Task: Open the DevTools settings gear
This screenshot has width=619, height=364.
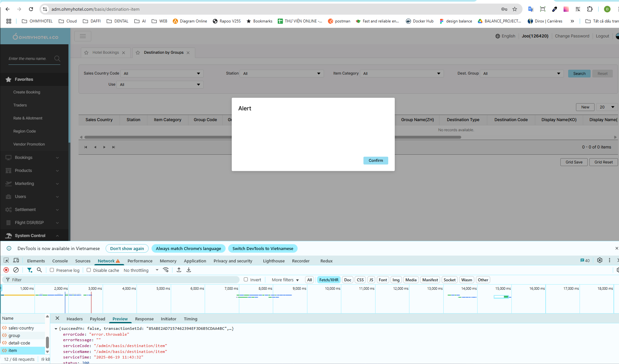Action: coord(600,260)
